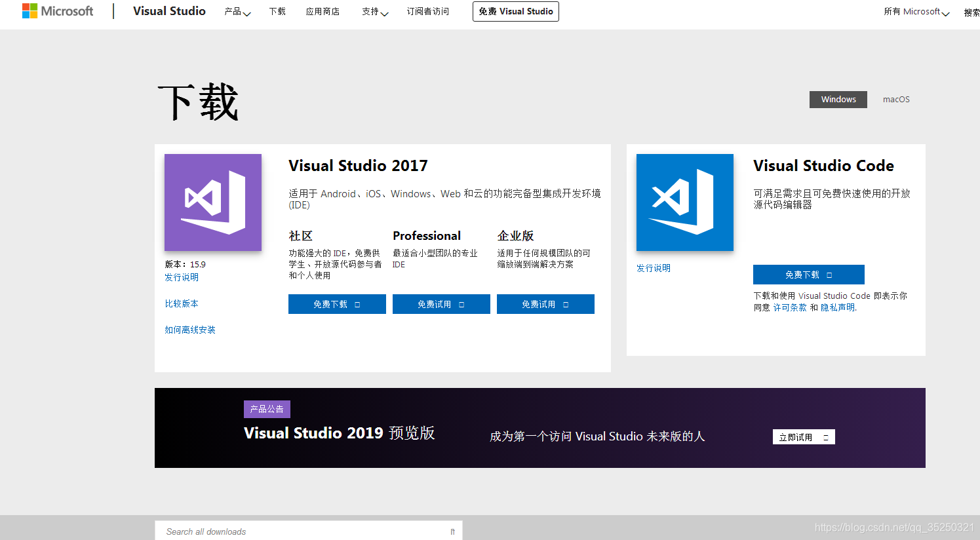Click the 版本: 15.9 text

[185, 265]
